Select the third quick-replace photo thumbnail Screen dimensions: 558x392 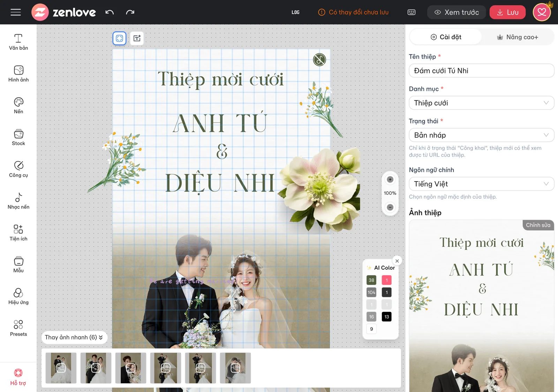[x=131, y=368]
